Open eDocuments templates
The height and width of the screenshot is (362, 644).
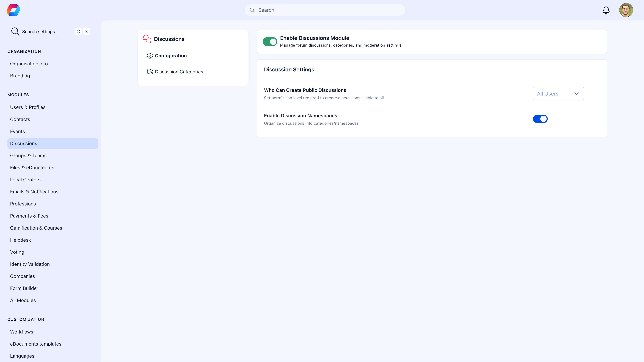point(36,344)
